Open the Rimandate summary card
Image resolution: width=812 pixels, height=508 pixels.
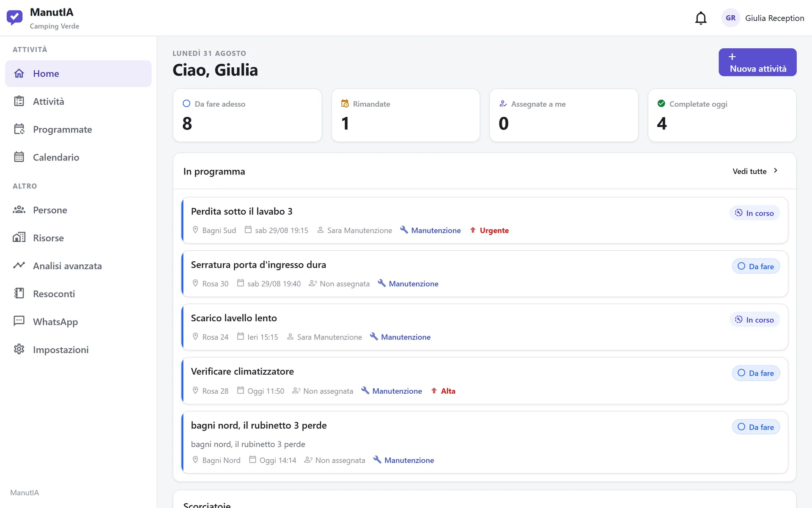[406, 115]
